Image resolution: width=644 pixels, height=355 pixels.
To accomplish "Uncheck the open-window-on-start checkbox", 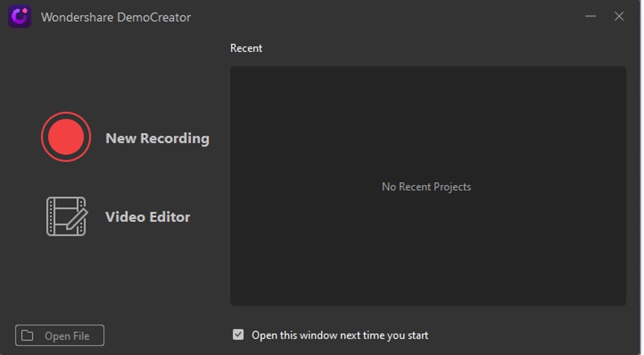I will pyautogui.click(x=238, y=335).
